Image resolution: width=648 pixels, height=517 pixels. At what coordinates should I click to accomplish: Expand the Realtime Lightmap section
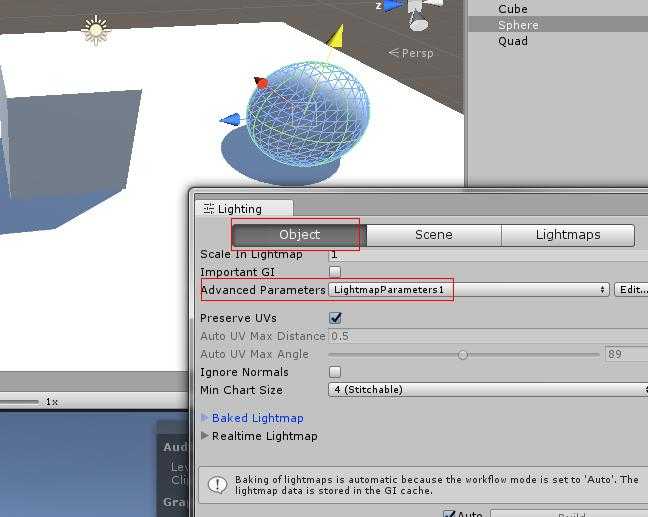click(x=205, y=436)
